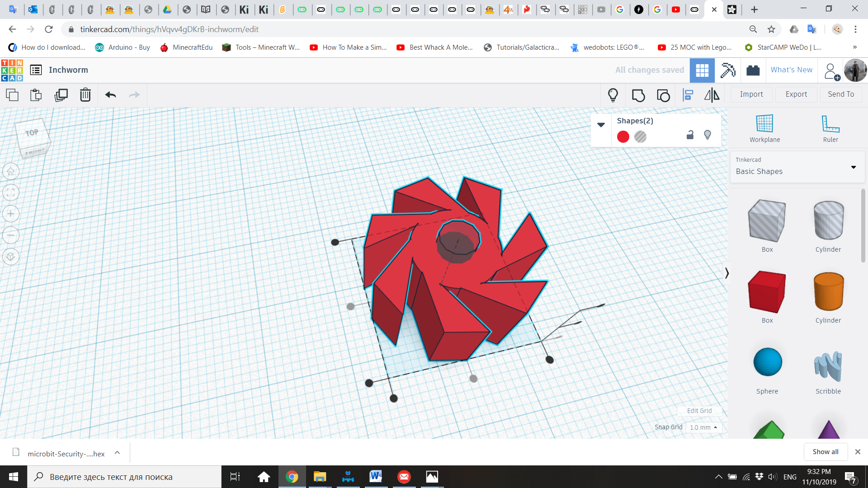Collapse the shapes side panel arrow
The height and width of the screenshot is (488, 868).
[x=726, y=273]
